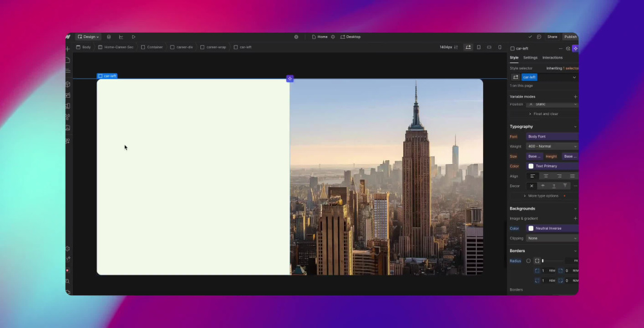Open the Design mode dropdown

[x=88, y=37]
